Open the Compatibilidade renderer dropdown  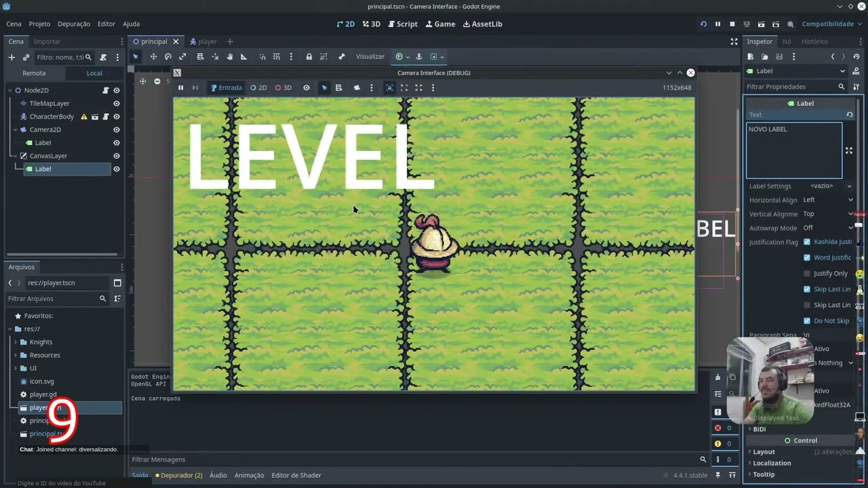(x=831, y=24)
